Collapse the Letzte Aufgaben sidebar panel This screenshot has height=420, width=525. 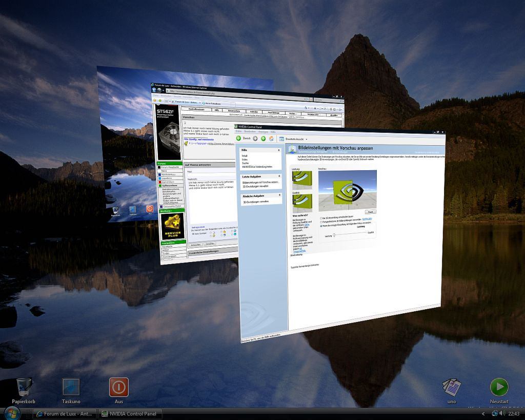pos(279,176)
